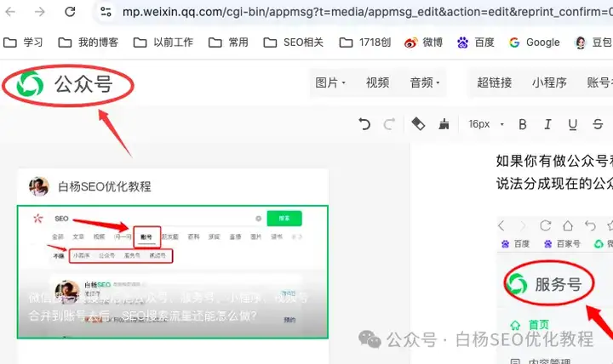
Task: Click 百家号 bookmark in embedded screenshot
Action: point(562,244)
